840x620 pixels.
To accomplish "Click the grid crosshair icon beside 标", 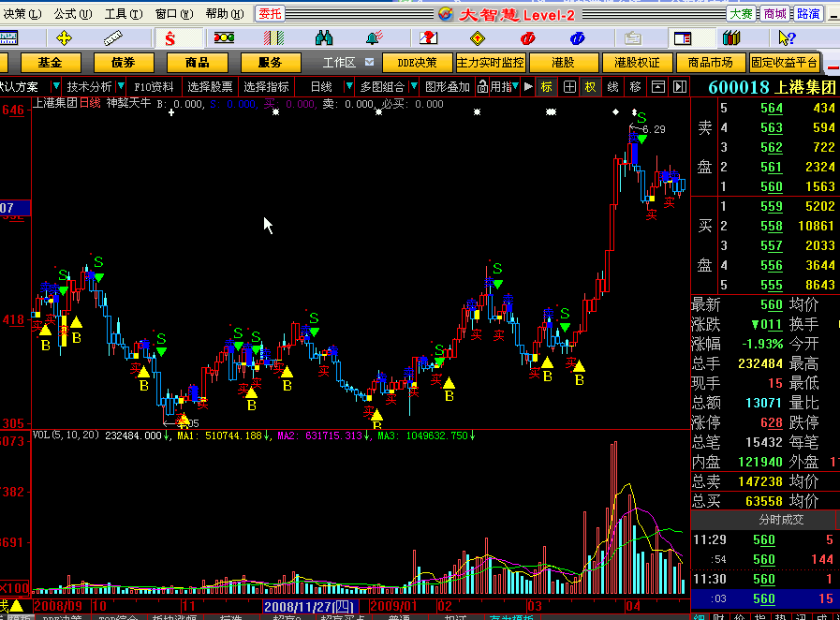I will tap(569, 87).
